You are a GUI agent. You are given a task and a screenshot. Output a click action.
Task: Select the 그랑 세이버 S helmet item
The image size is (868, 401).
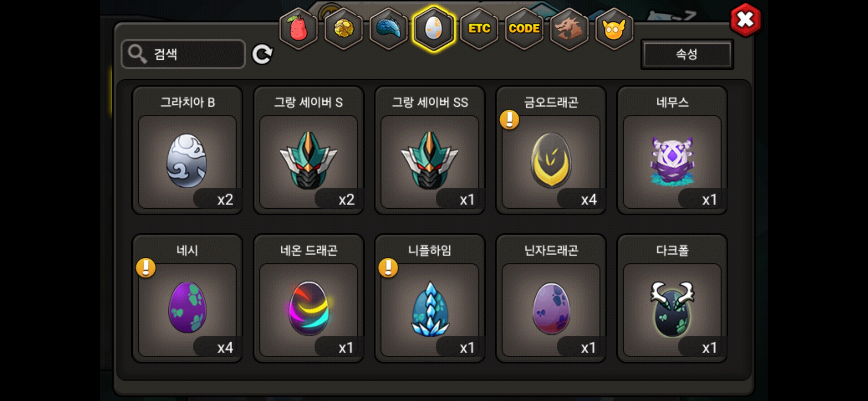coord(309,150)
